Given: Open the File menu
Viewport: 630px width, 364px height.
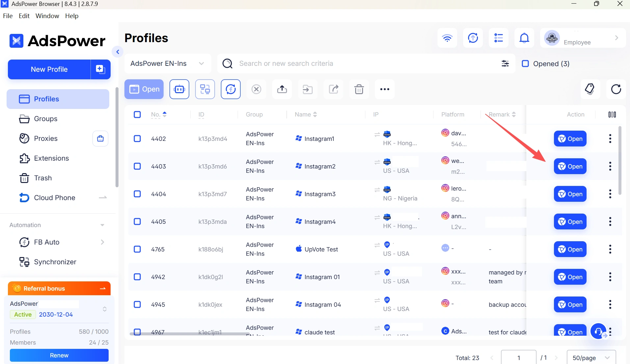Looking at the screenshot, I should [x=8, y=16].
